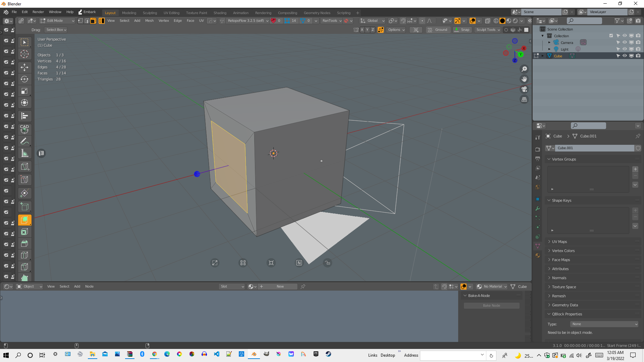The width and height of the screenshot is (644, 362).
Task: Click the Blender icon in Windows taskbar
Action: click(x=254, y=354)
